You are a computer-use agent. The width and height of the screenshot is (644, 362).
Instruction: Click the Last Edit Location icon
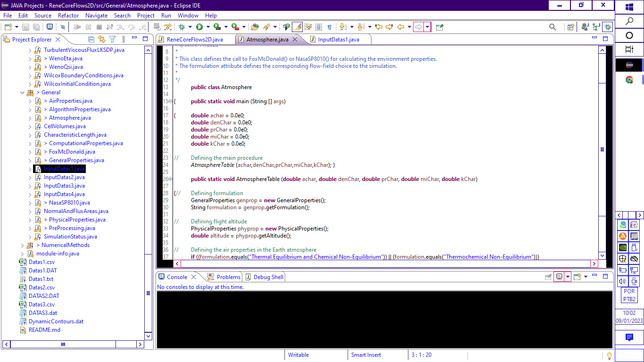tap(379, 27)
